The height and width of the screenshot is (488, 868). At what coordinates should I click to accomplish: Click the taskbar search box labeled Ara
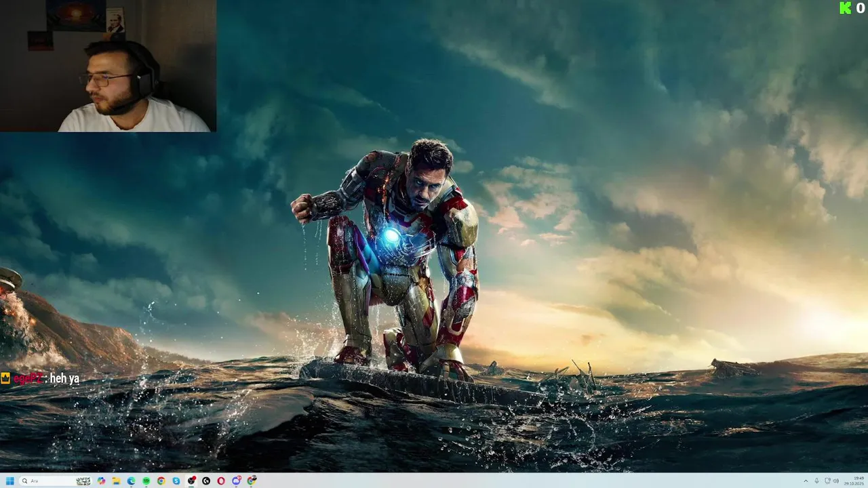(x=56, y=481)
